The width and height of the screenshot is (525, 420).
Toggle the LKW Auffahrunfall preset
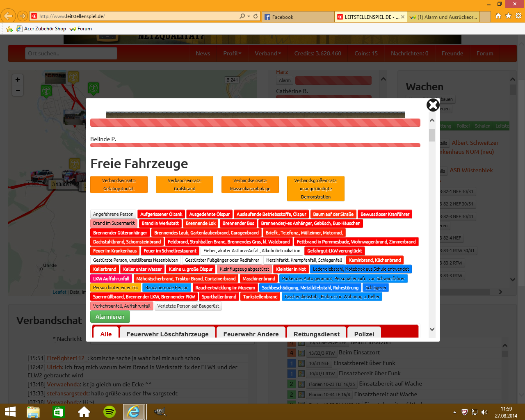click(x=111, y=278)
